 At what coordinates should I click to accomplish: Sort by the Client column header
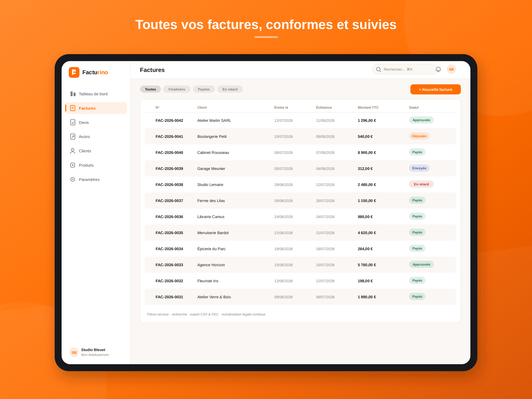coord(202,107)
